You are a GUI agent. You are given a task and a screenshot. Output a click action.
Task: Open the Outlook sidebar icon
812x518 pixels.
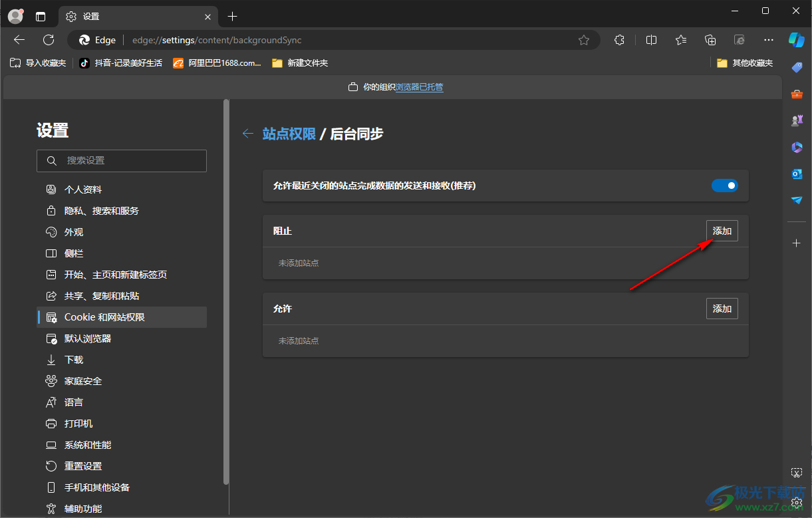point(797,174)
